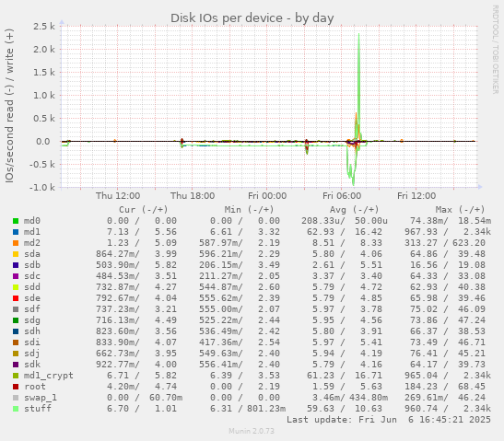Click the md2 legend label
The image size is (504, 441).
tap(32, 243)
